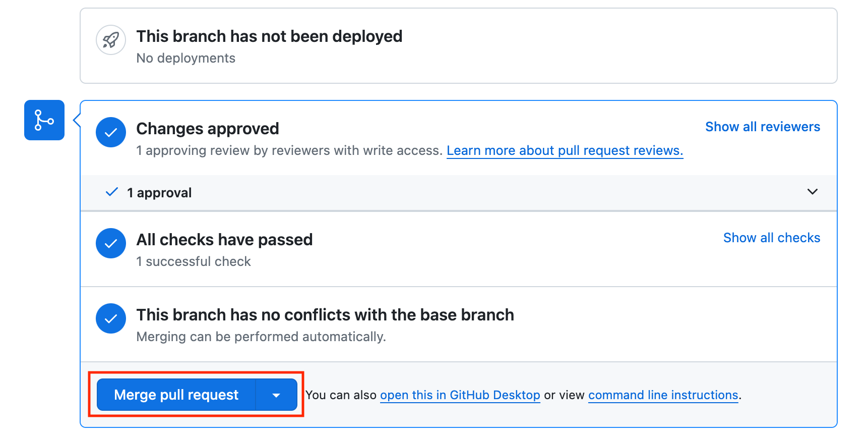Show all checks
Screen dimensions: 868x436
(x=772, y=238)
